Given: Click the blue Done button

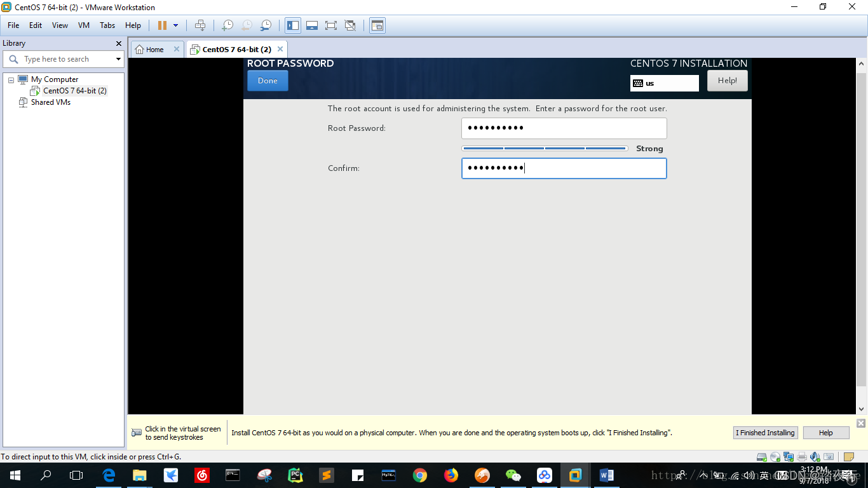Looking at the screenshot, I should pyautogui.click(x=268, y=81).
